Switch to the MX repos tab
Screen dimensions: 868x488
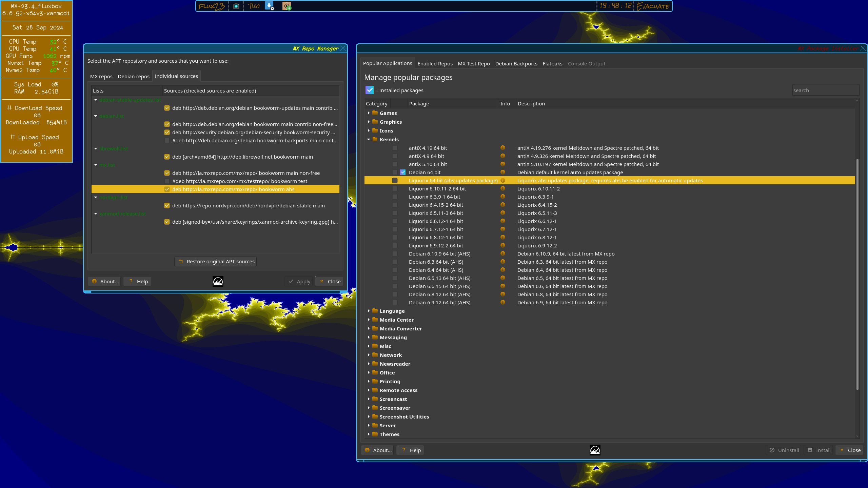tap(101, 77)
